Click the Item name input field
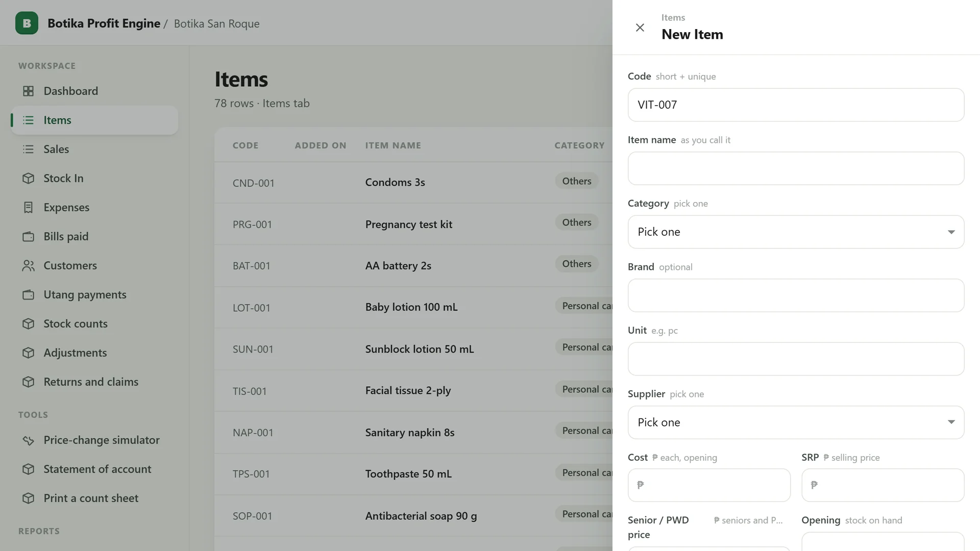 (796, 168)
